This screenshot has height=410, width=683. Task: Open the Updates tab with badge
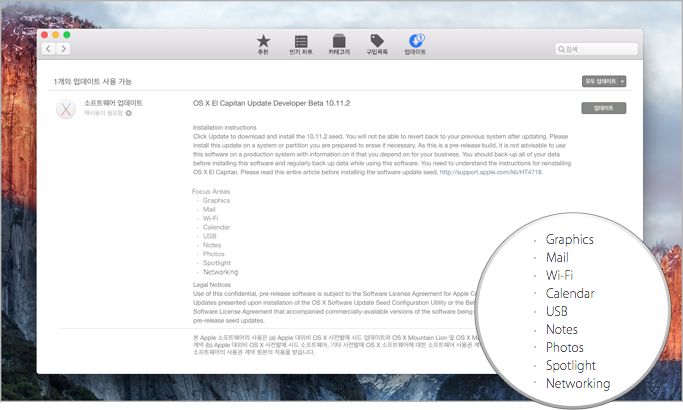tap(415, 44)
